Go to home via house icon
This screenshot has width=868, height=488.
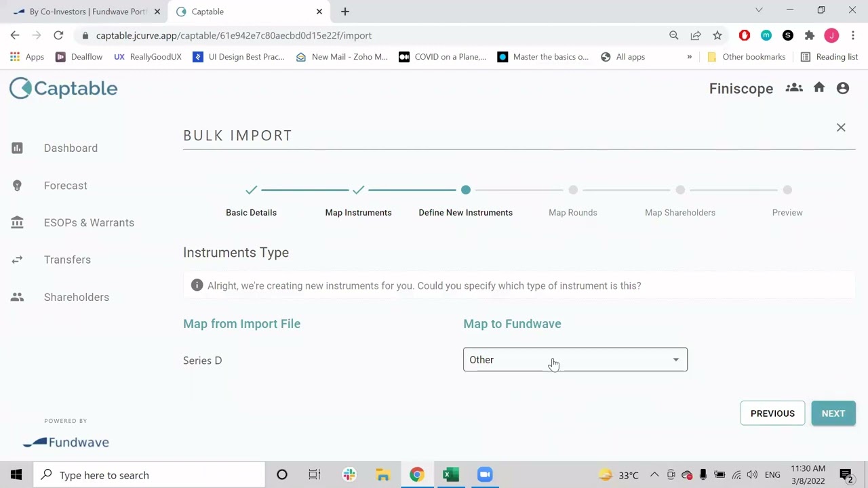click(819, 87)
